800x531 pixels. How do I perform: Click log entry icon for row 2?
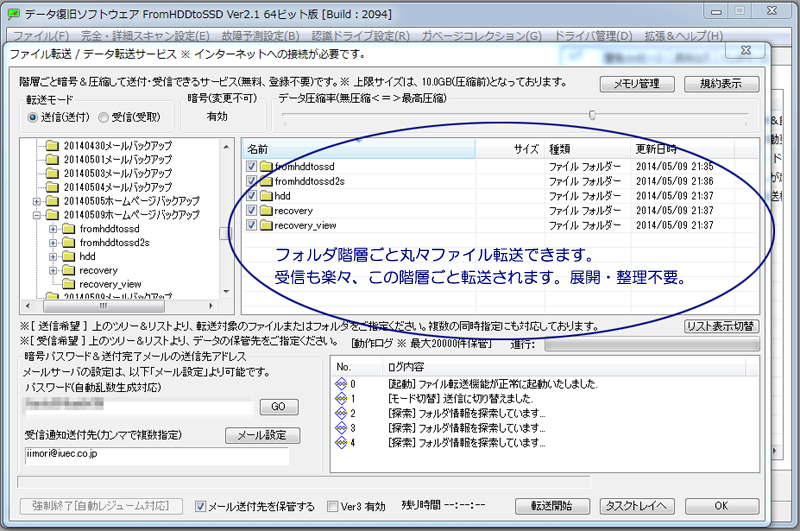(x=341, y=413)
